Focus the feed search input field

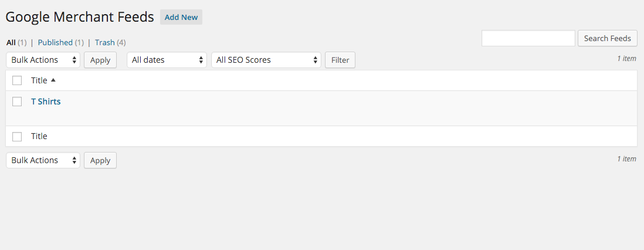[528, 38]
